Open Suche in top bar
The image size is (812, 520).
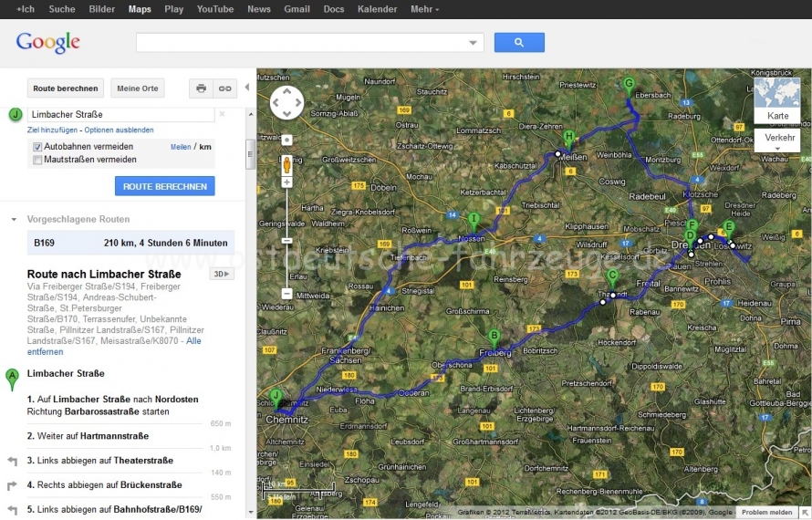pyautogui.click(x=62, y=9)
